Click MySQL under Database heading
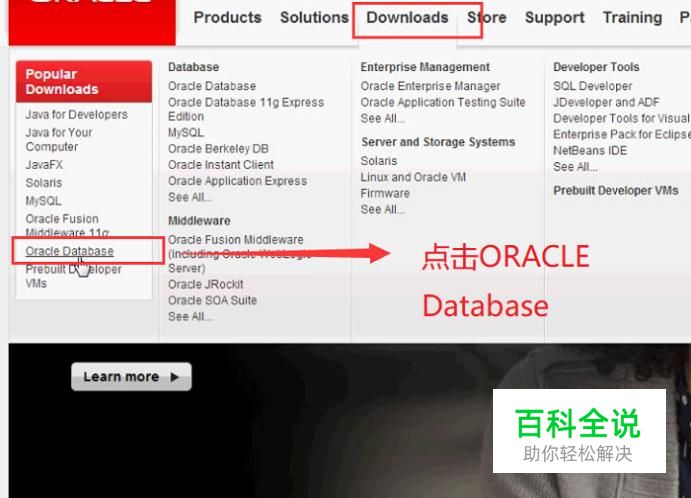 [186, 133]
